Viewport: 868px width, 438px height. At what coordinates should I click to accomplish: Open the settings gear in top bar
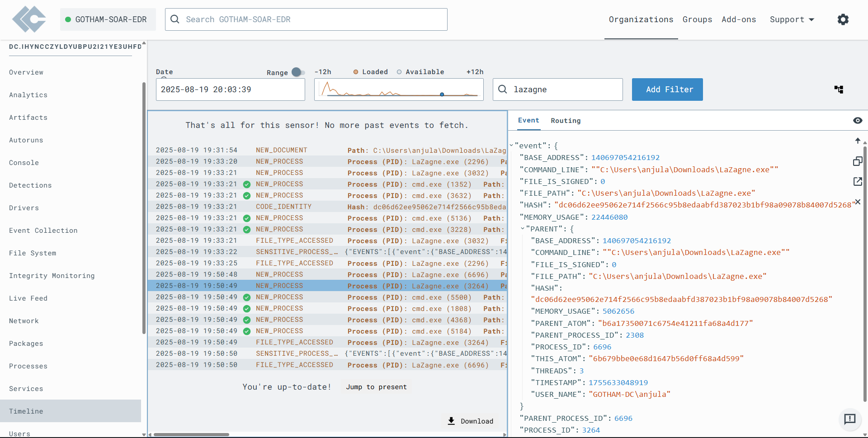(x=843, y=19)
